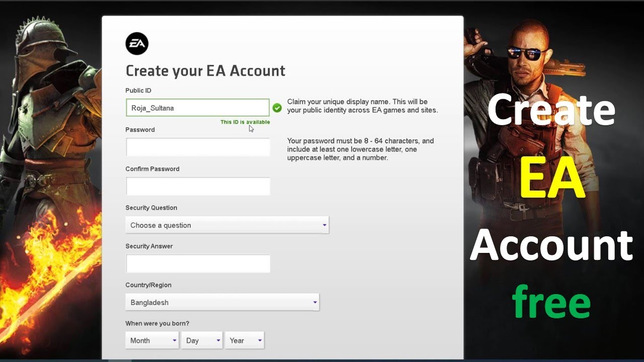The height and width of the screenshot is (362, 644).
Task: Open the Month birth dropdown
Action: [x=152, y=340]
